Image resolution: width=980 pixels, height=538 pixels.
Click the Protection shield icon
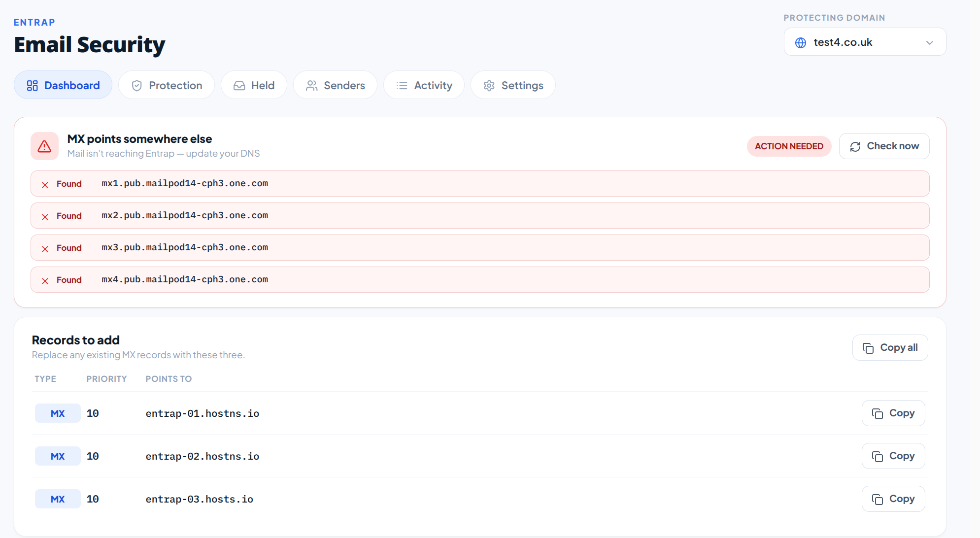[137, 86]
